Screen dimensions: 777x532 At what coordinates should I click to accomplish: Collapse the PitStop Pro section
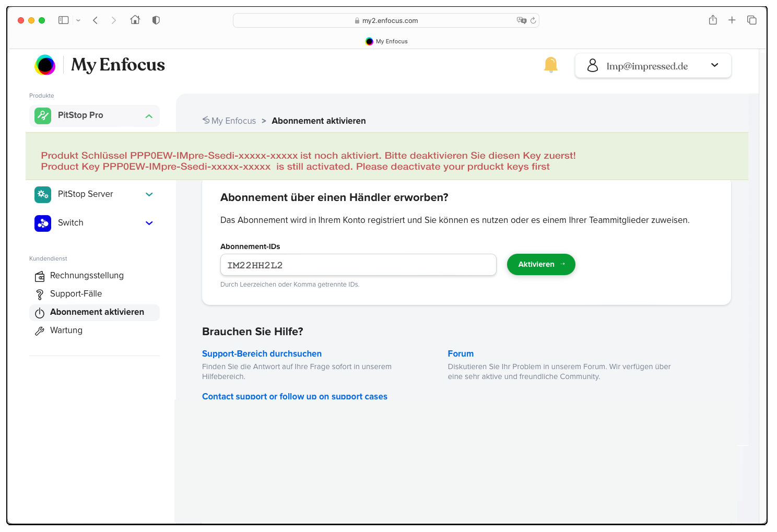coord(149,116)
